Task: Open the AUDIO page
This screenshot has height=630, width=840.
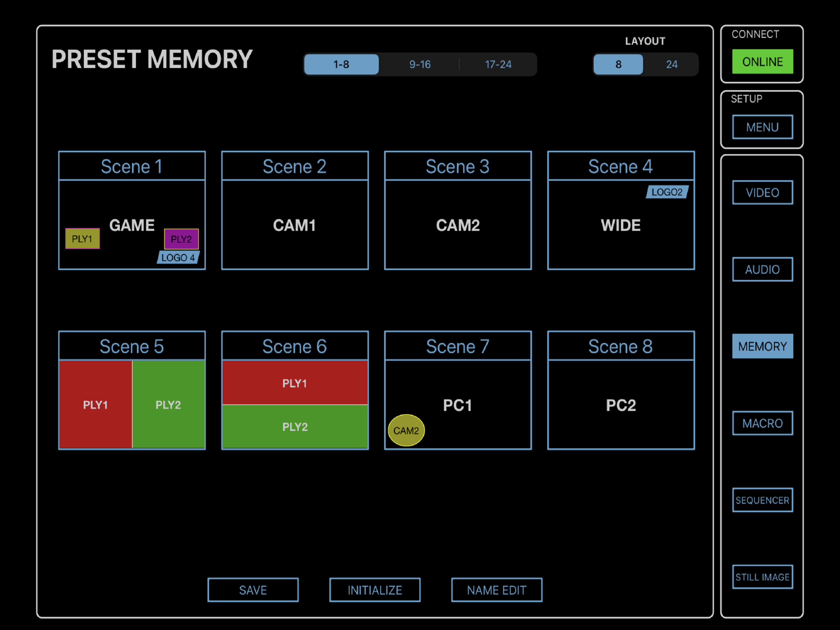Action: 762,269
